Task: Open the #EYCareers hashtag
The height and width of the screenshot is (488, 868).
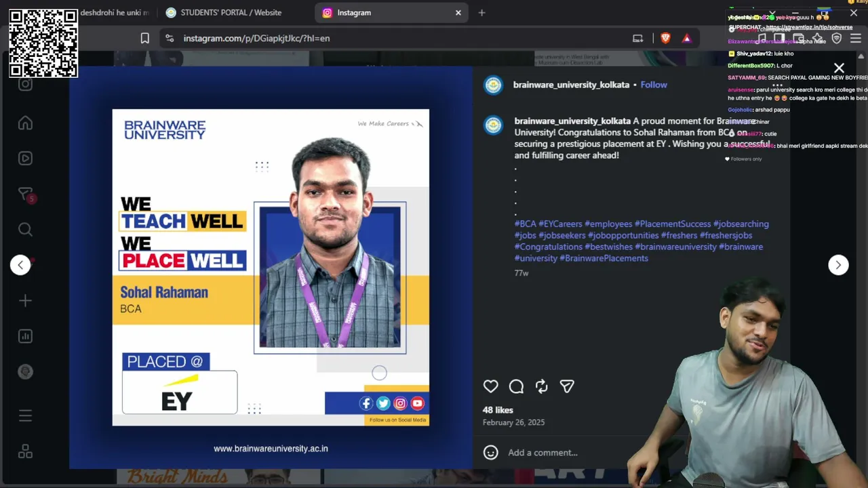Action: click(560, 224)
